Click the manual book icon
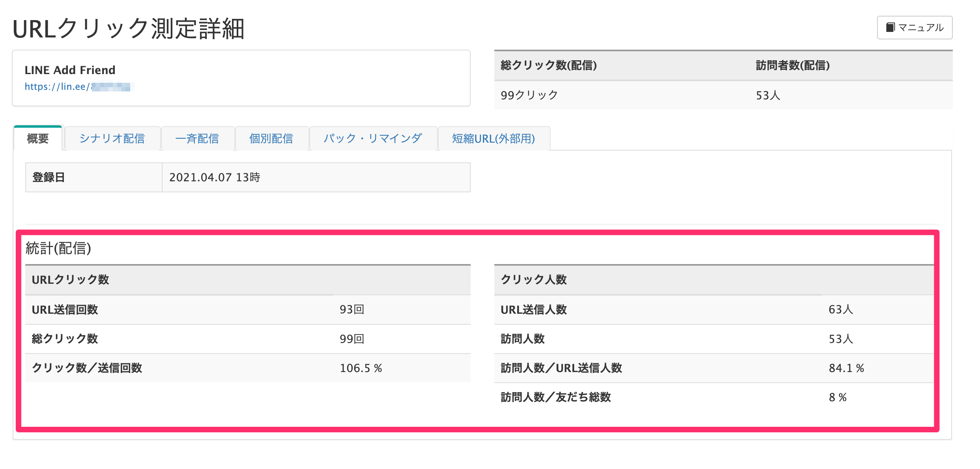 click(x=890, y=28)
